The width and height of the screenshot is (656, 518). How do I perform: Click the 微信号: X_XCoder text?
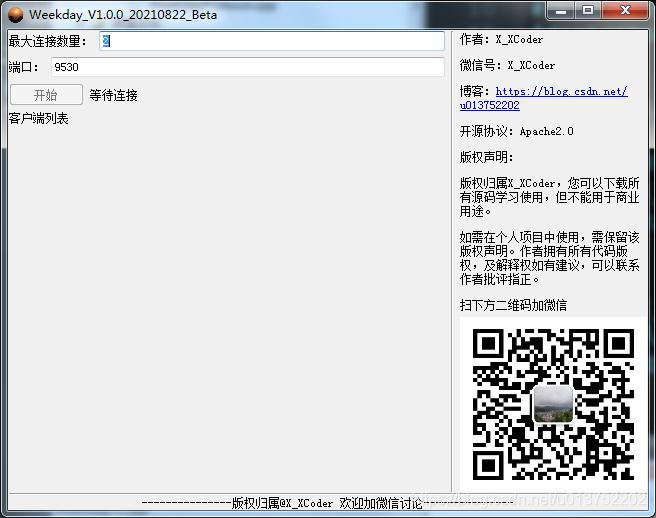[507, 65]
